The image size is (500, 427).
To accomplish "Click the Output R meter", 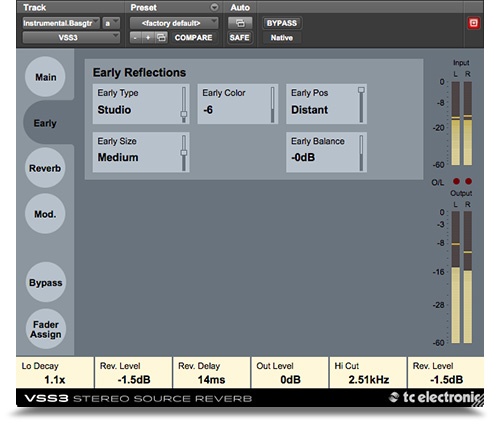I will 468,277.
